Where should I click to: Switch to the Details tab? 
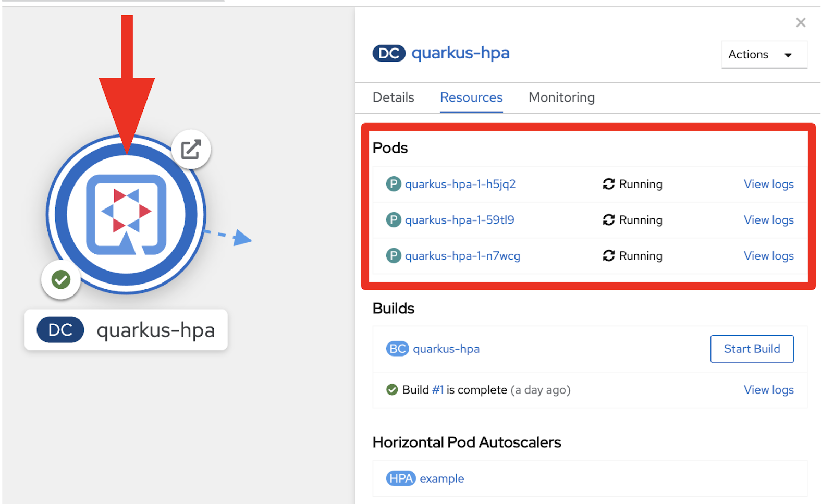point(393,97)
